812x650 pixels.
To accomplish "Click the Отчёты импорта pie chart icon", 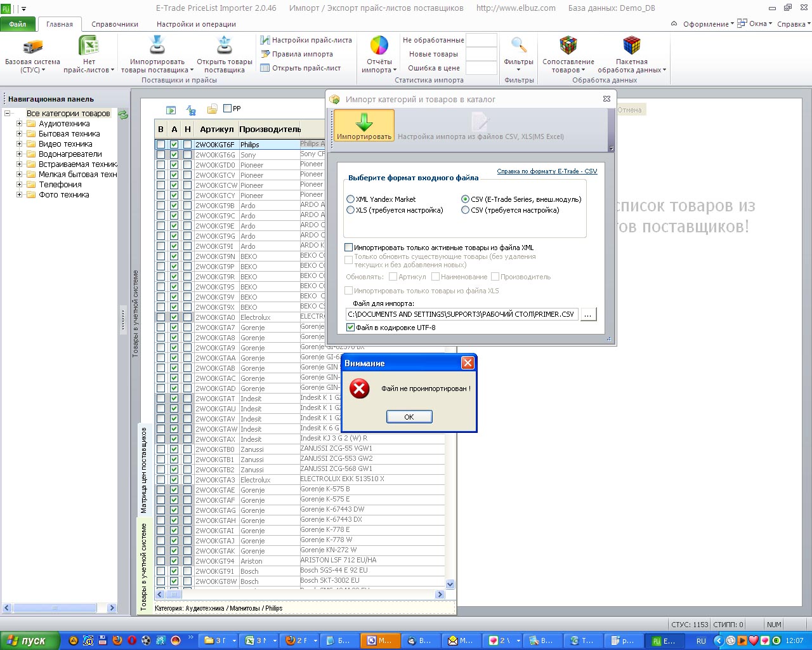I will [x=379, y=46].
